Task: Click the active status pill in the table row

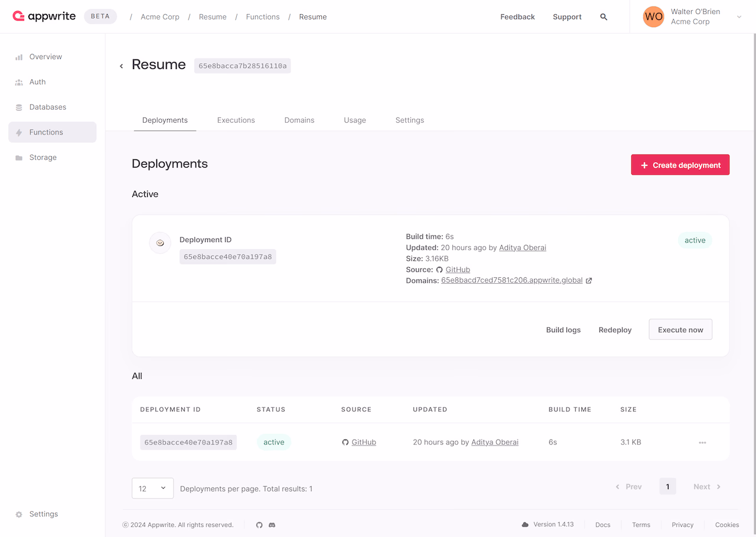Action: pyautogui.click(x=274, y=443)
